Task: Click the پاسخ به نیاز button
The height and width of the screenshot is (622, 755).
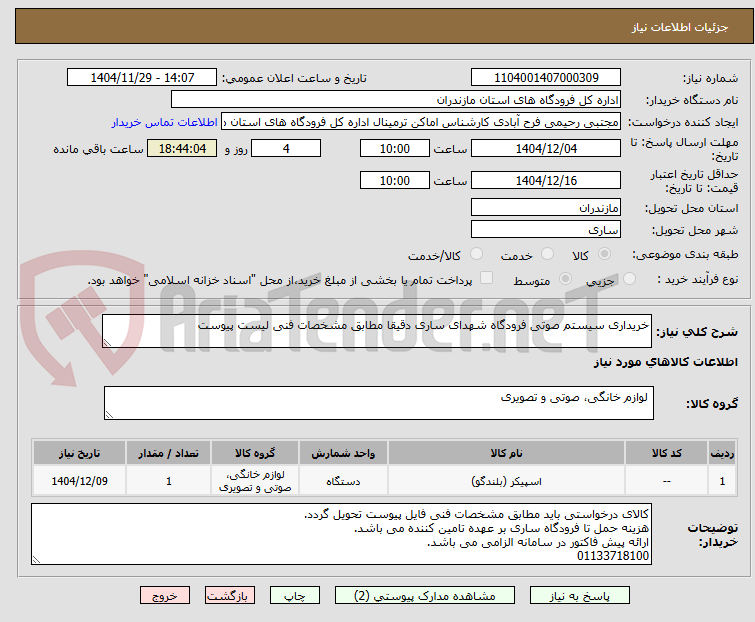Action: 580,596
